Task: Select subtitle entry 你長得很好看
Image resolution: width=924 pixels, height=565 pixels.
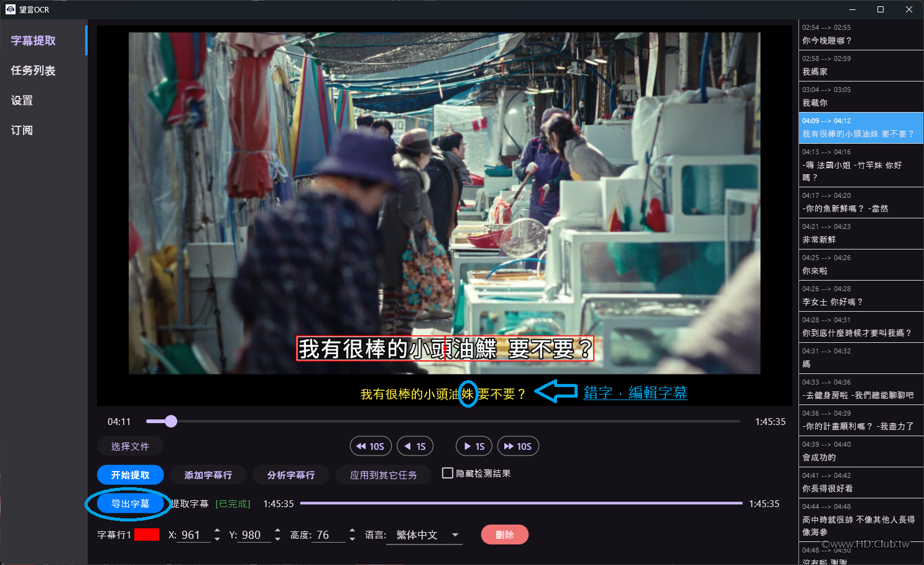Action: coord(861,482)
